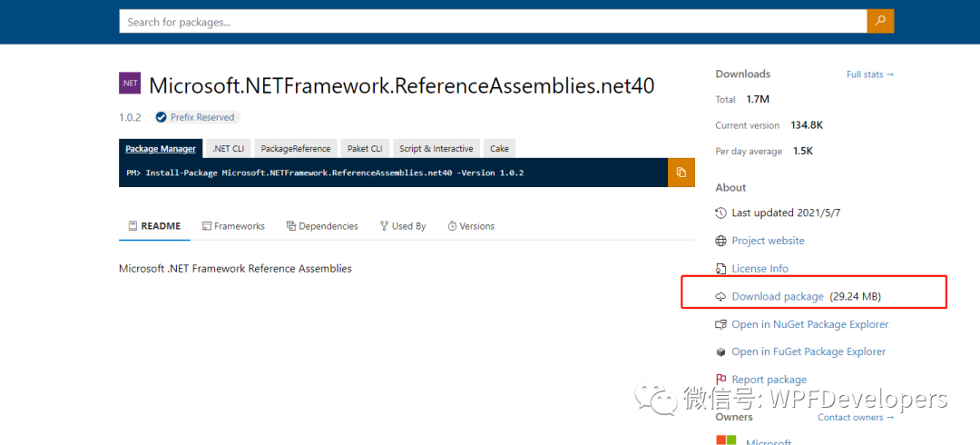
Task: Open the Versions tab
Action: click(471, 226)
